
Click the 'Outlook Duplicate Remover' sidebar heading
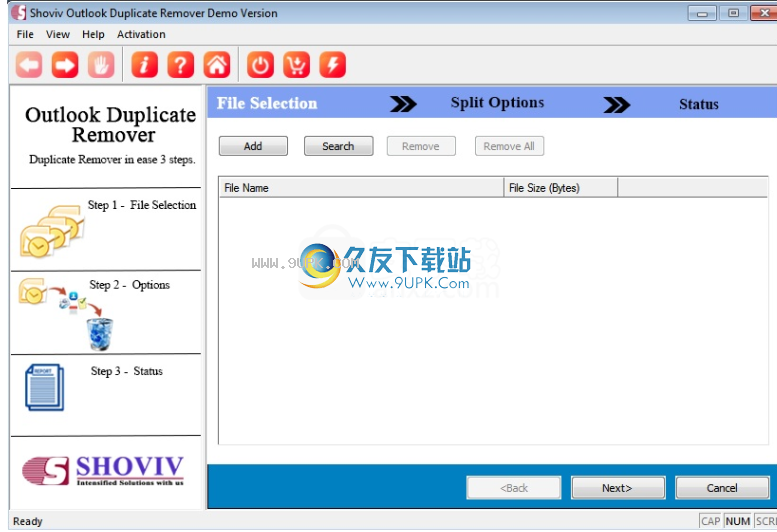pos(111,125)
